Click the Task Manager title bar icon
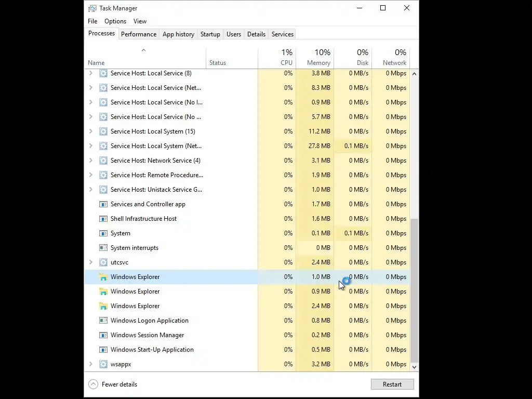532x399 pixels. coord(92,8)
